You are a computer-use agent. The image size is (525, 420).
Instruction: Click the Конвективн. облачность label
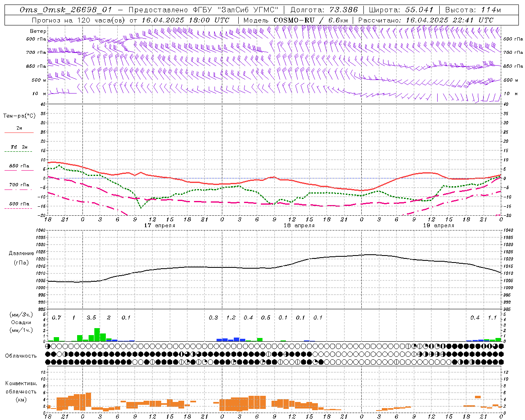tap(21, 388)
